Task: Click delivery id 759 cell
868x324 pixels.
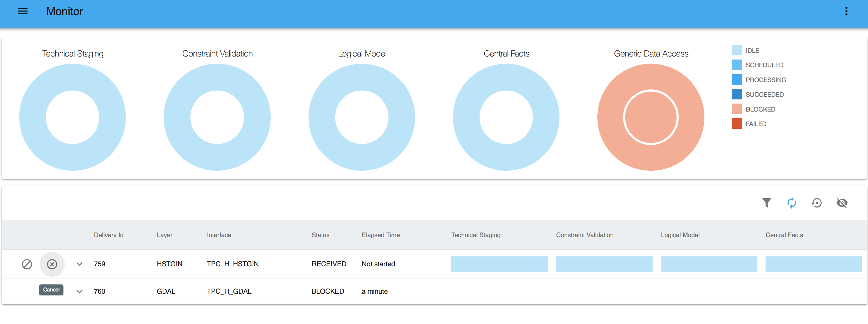Action: (x=99, y=264)
